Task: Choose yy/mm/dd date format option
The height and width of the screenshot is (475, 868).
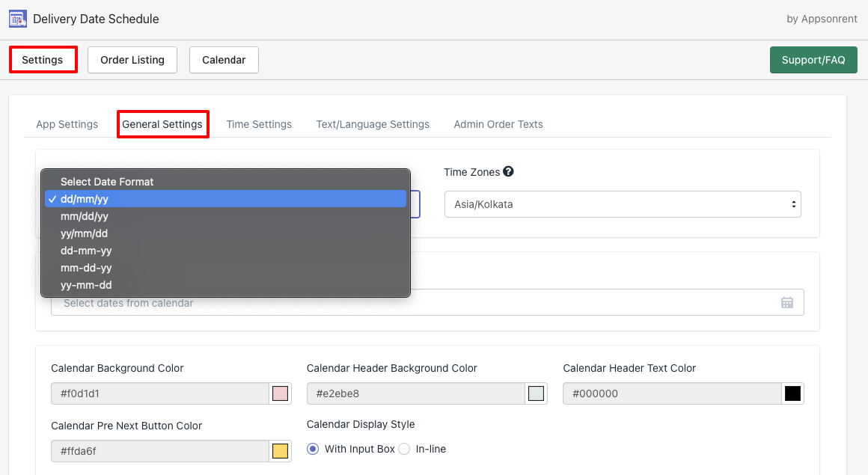Action: point(225,233)
